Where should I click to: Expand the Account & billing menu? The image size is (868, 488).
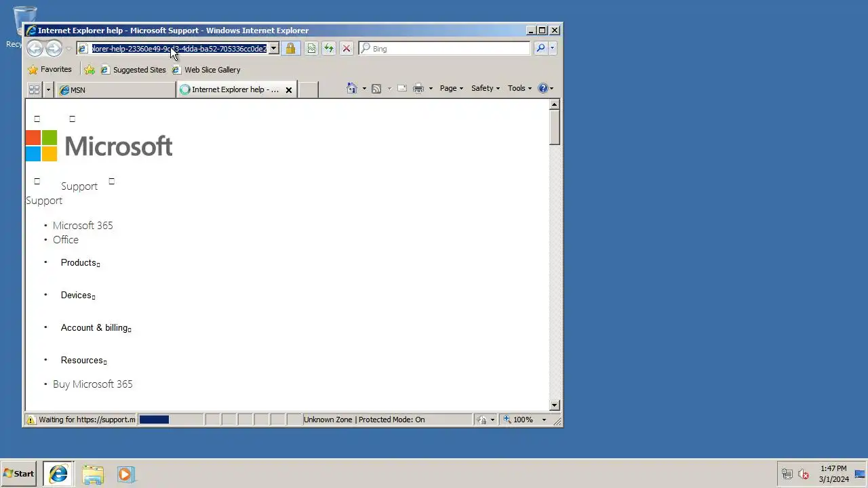[x=96, y=327]
